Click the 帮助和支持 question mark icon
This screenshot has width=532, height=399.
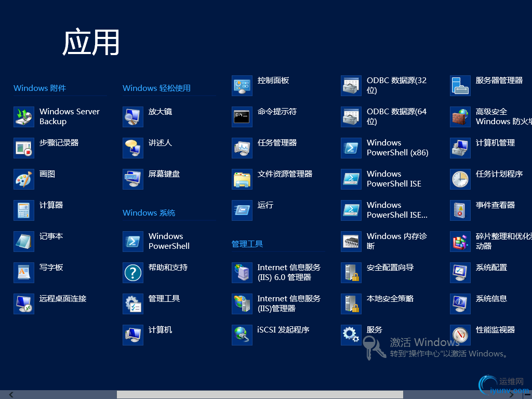[133, 273]
